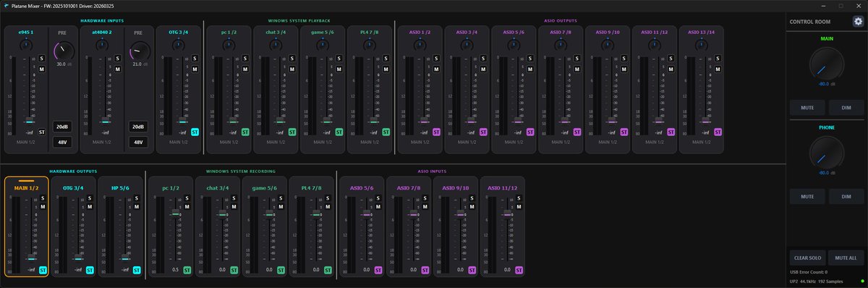Select the OTG 3/4 hardware output strip
Screen dimensions: 868x288
pos(73,226)
